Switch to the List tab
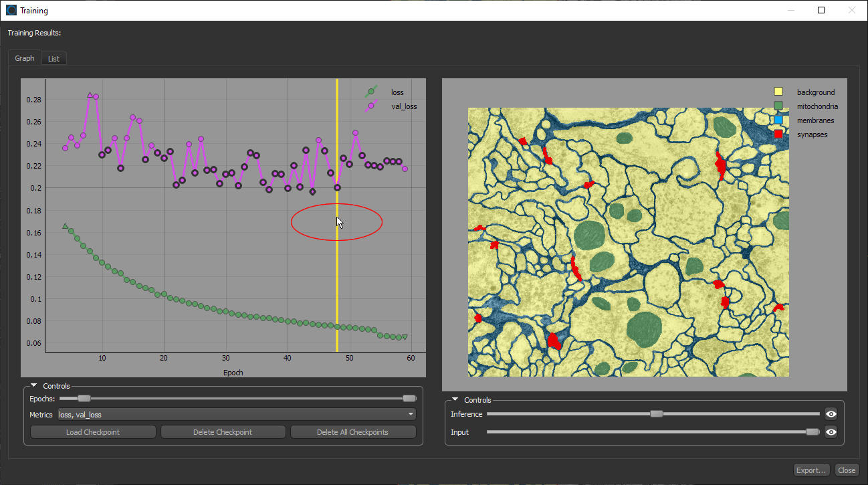The height and width of the screenshot is (485, 868). coord(53,59)
